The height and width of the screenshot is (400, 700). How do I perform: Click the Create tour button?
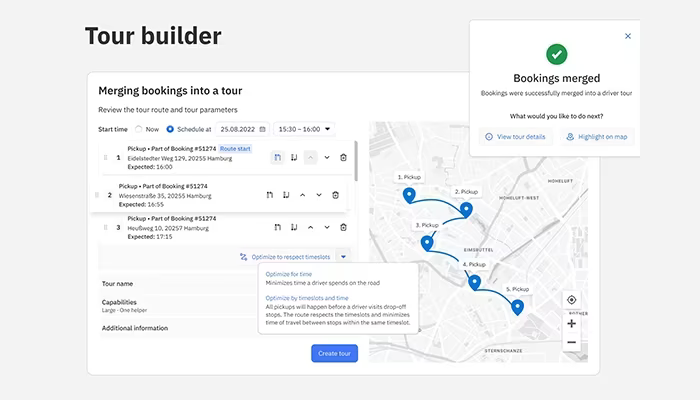coord(334,353)
